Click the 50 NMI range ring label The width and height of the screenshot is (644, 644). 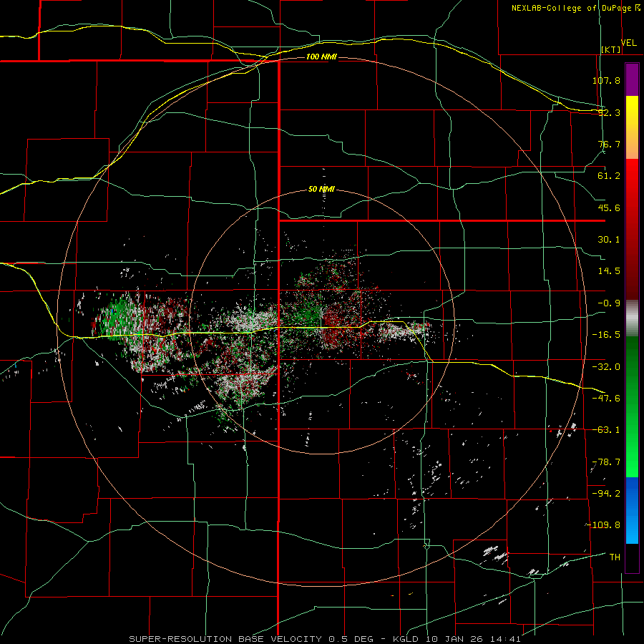321,190
